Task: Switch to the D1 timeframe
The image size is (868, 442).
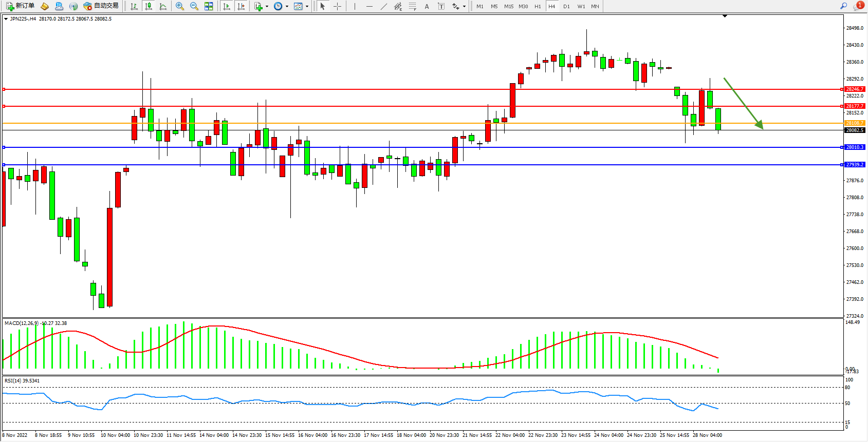Action: pos(566,6)
